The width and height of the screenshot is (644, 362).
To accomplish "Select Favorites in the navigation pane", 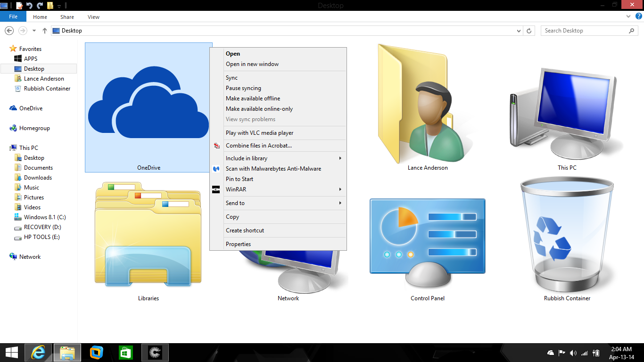I will [30, 49].
